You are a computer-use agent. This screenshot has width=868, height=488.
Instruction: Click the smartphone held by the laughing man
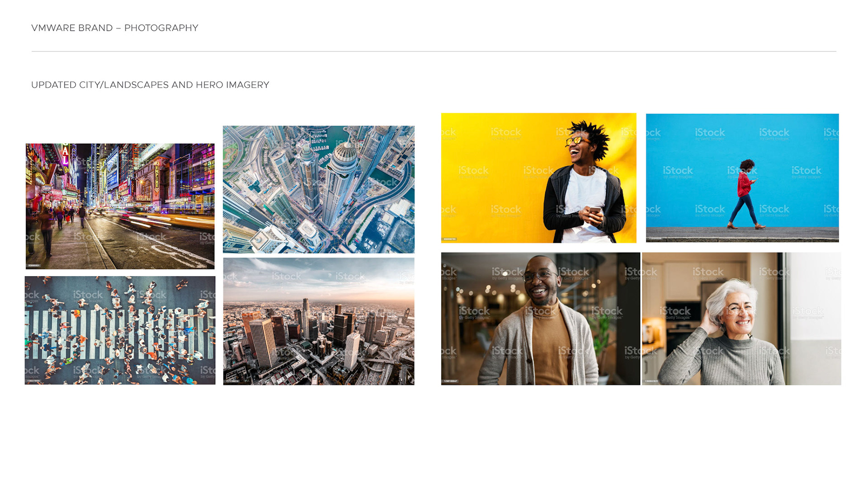tap(595, 211)
